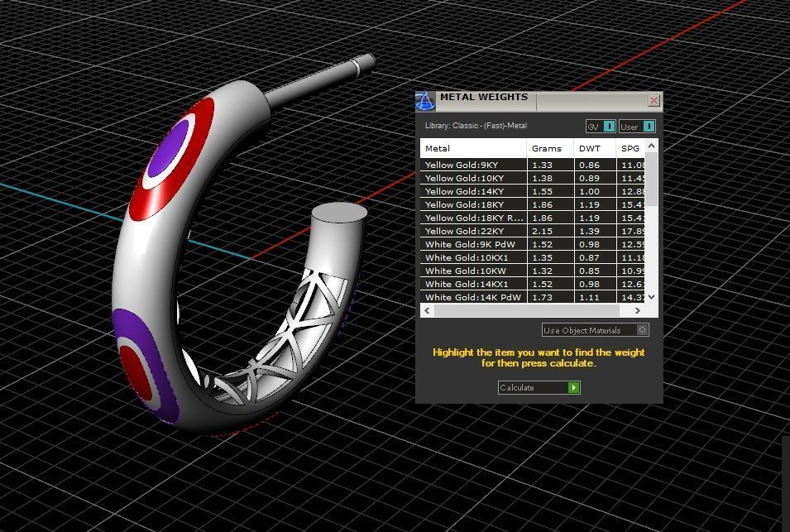Click the SPG column header
This screenshot has width=790, height=532.
click(630, 148)
